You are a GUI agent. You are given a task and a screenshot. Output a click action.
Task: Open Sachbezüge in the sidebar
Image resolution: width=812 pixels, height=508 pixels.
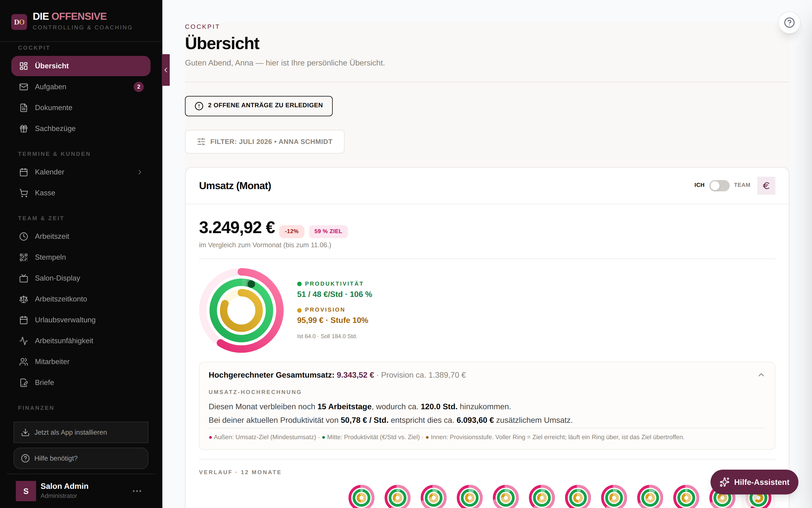coord(81,128)
